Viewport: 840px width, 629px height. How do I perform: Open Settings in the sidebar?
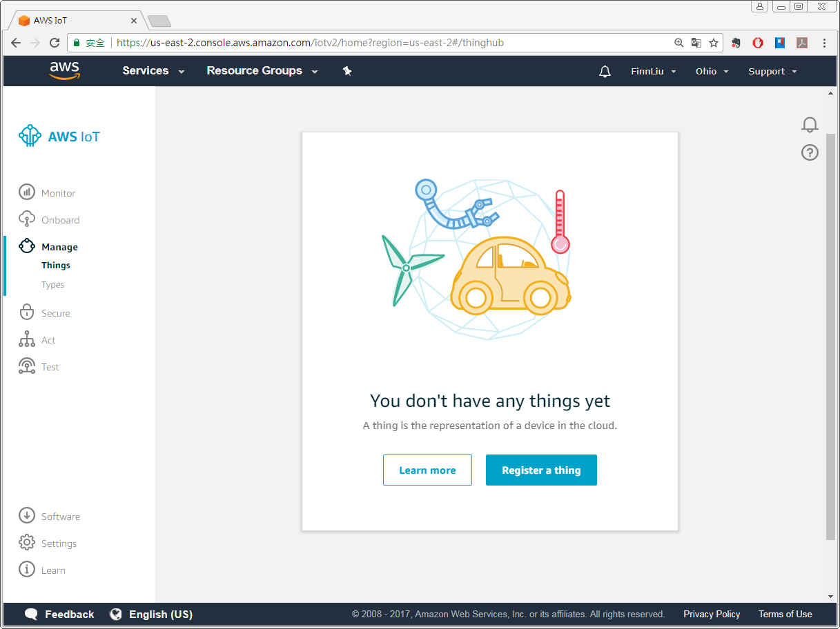click(x=59, y=543)
